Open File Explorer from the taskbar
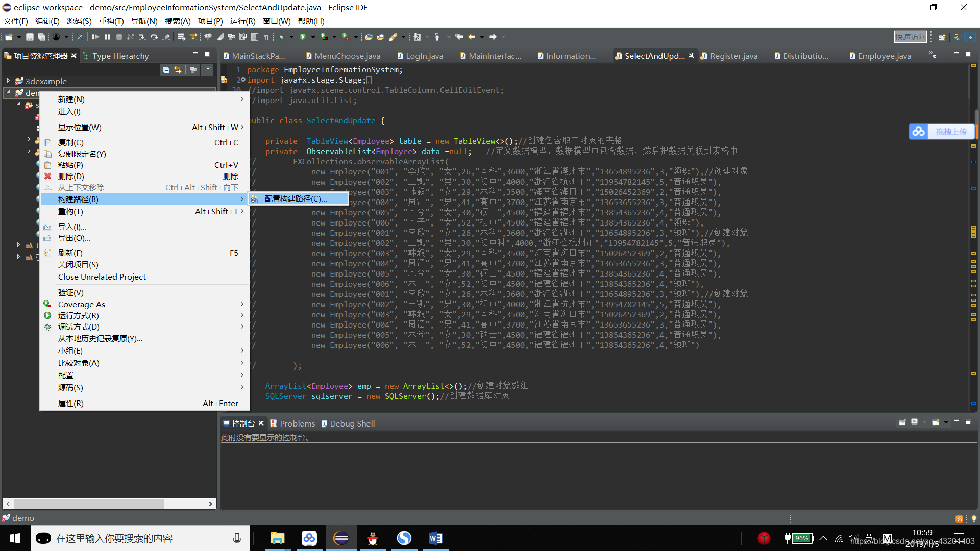 [x=277, y=538]
